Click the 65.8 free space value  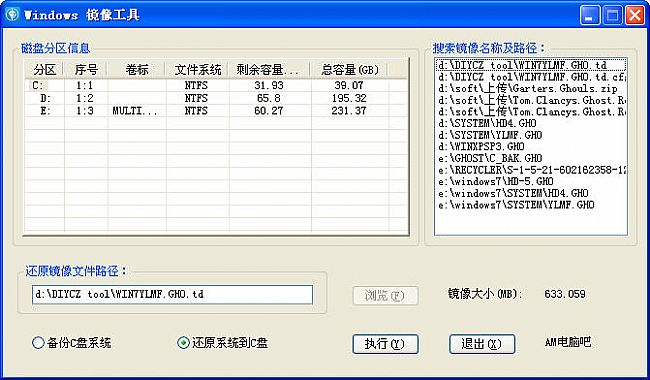coord(269,98)
